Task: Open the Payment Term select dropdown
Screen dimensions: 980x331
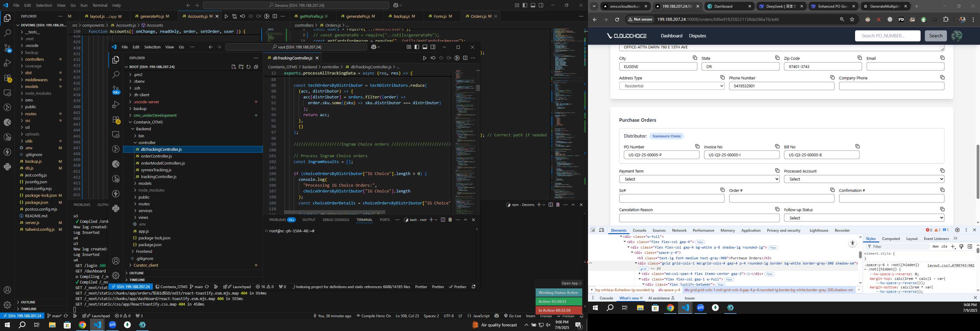Action: (699, 179)
